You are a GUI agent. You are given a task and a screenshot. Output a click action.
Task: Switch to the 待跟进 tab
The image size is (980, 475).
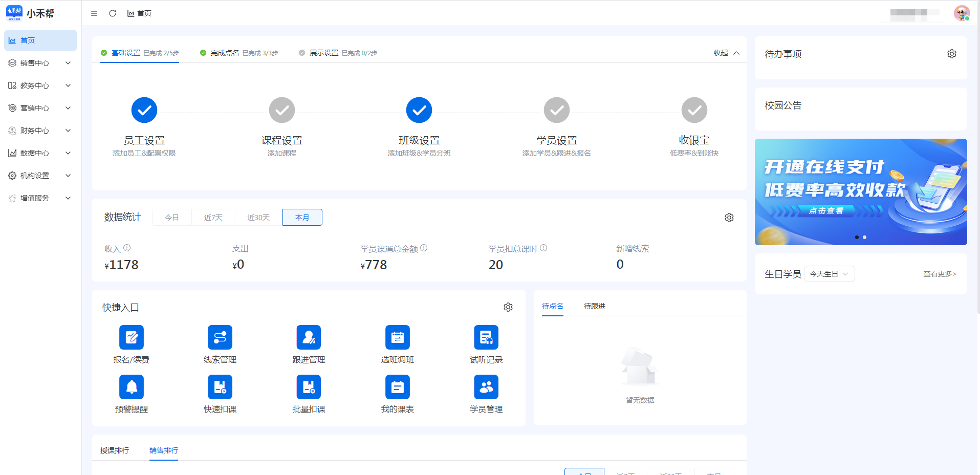[x=595, y=306]
